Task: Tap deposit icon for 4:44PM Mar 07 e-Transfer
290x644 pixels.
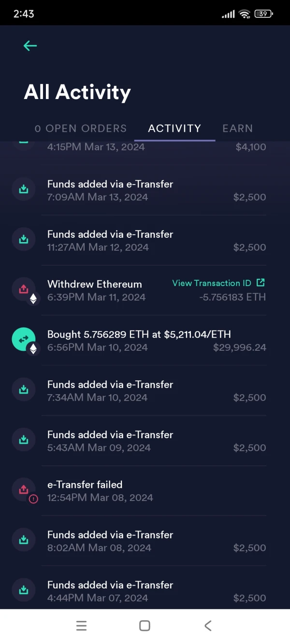Action: click(x=24, y=590)
